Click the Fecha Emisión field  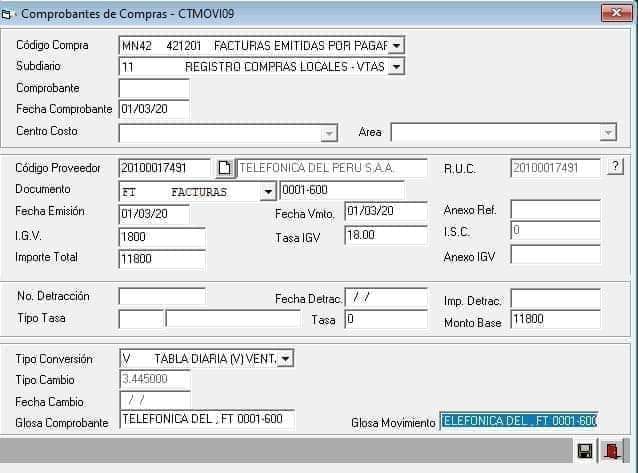tap(154, 214)
